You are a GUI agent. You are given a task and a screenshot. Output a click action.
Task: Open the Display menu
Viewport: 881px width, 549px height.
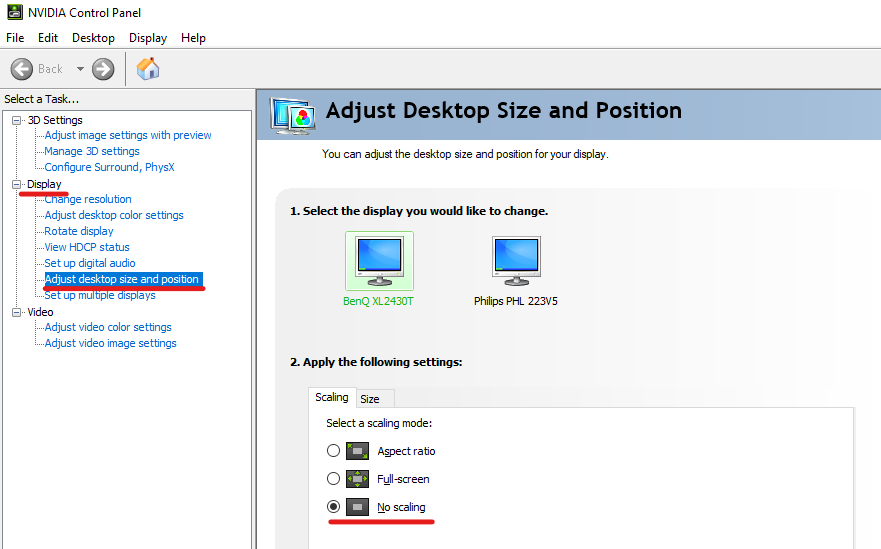pos(148,38)
